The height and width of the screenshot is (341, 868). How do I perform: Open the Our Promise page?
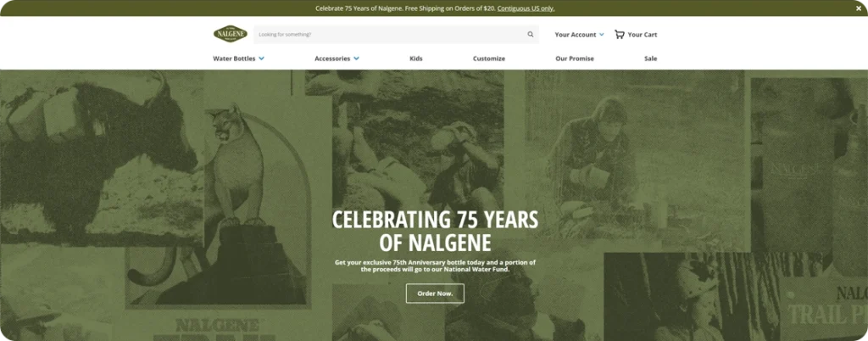point(575,59)
